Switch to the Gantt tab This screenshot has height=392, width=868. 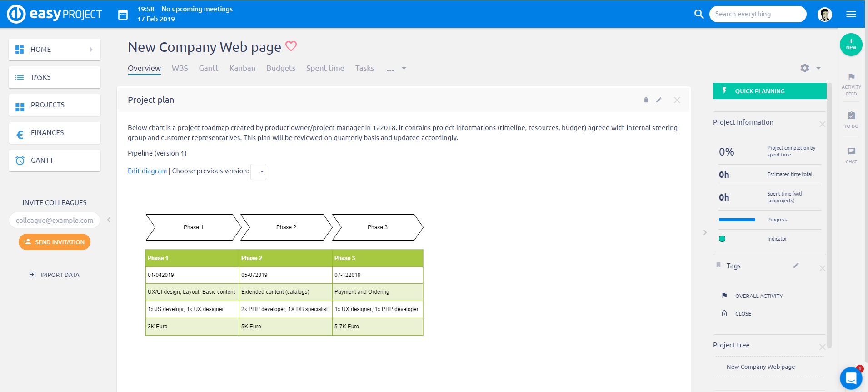click(x=208, y=68)
